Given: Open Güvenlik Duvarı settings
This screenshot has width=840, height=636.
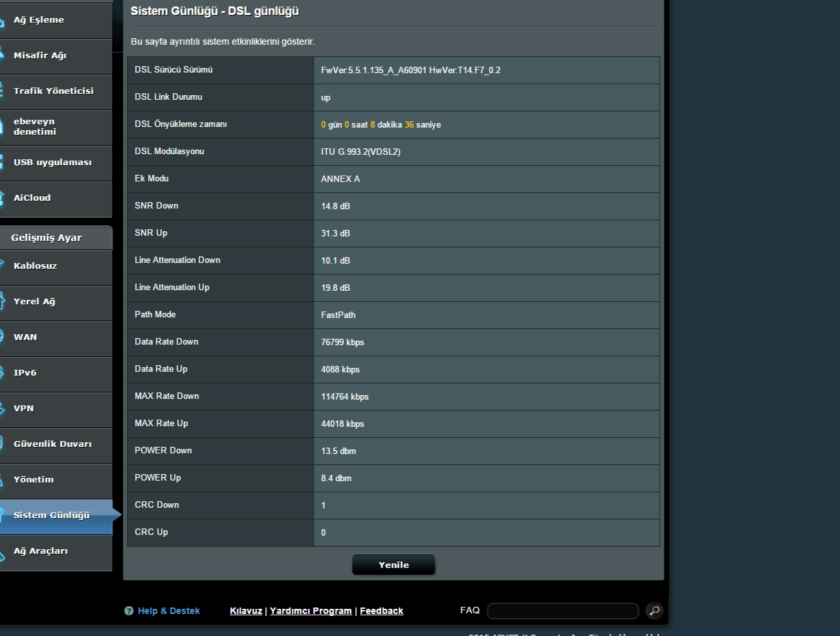Looking at the screenshot, I should tap(52, 444).
